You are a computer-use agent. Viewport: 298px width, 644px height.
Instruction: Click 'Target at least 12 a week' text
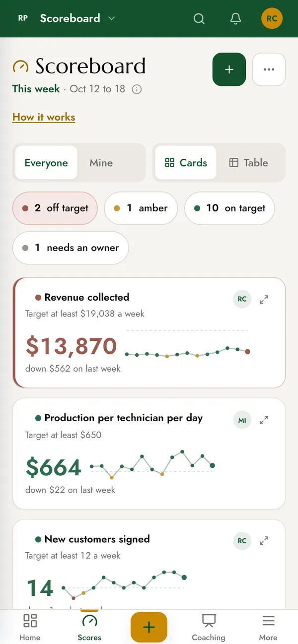73,556
